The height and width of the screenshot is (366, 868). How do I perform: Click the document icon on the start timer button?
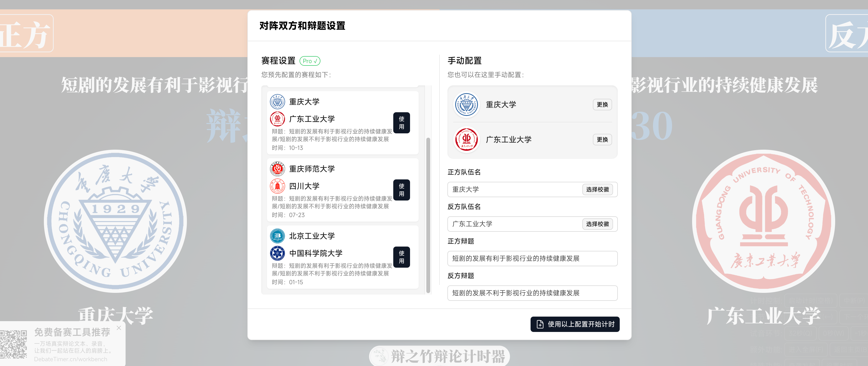540,324
